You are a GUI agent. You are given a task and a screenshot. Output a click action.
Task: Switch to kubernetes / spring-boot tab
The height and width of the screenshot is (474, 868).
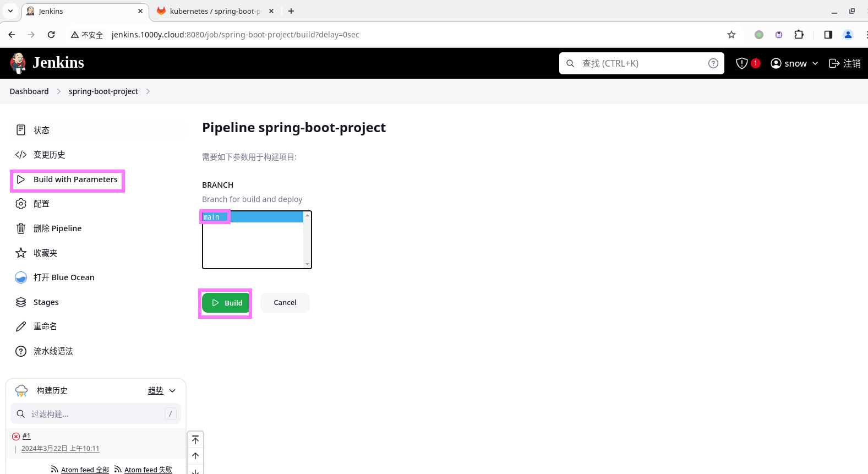[x=215, y=11]
